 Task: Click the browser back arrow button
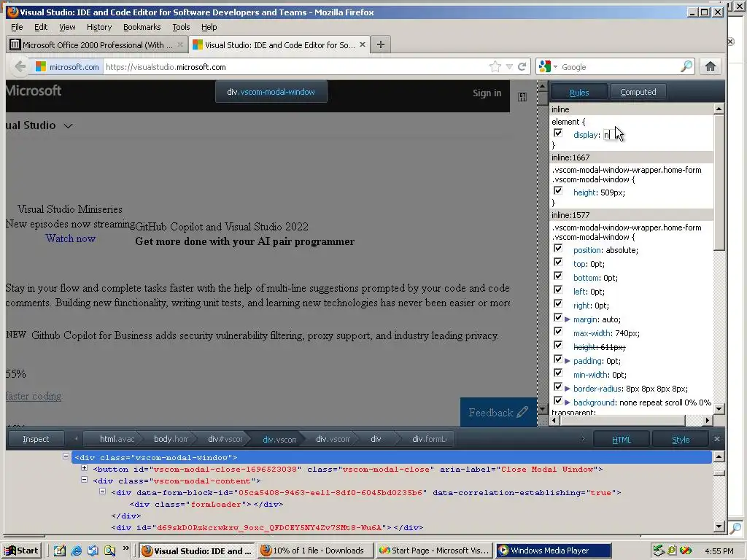point(20,66)
